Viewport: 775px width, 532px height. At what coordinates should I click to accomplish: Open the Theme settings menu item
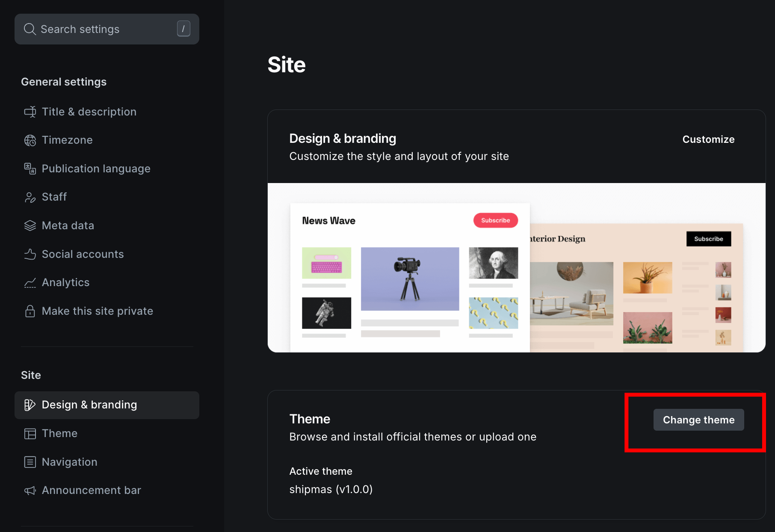[59, 433]
